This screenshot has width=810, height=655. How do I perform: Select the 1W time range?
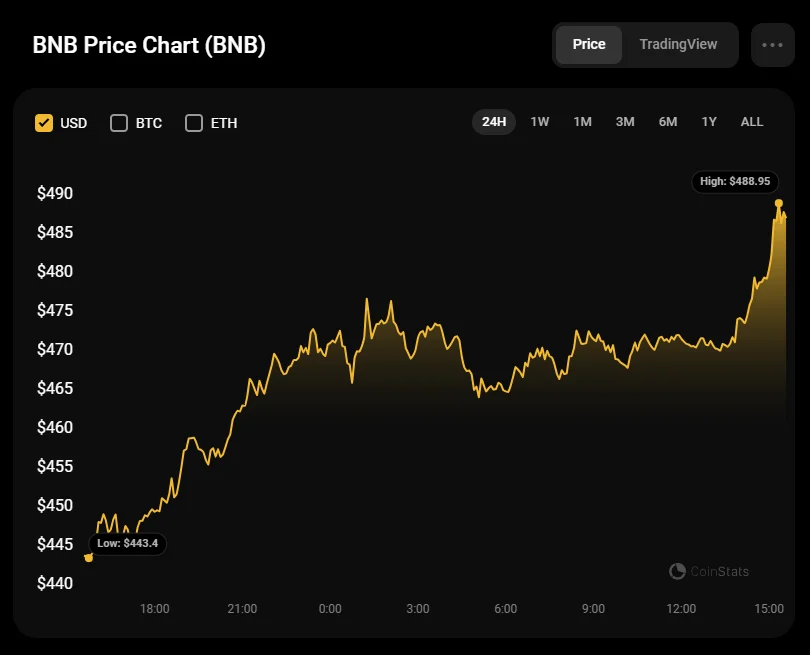(x=540, y=122)
